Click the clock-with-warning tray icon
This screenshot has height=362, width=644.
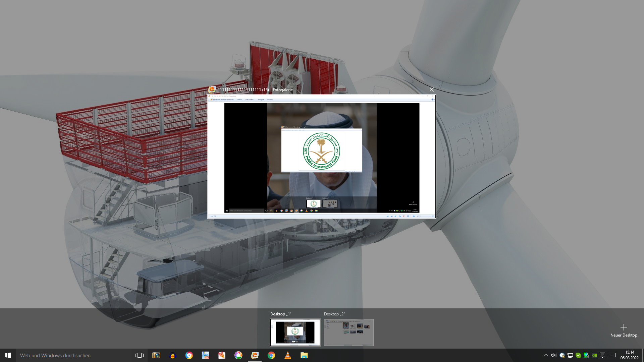[x=562, y=355]
